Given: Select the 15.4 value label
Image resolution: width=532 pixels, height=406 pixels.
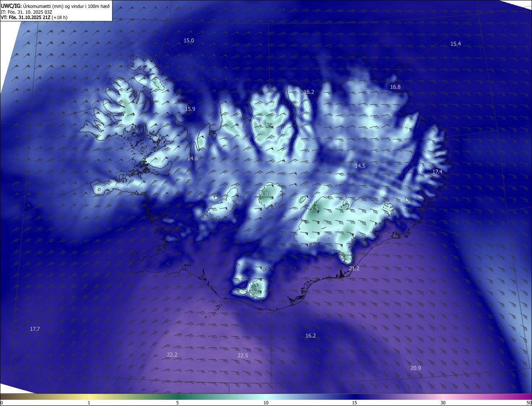Looking at the screenshot, I should tap(456, 44).
